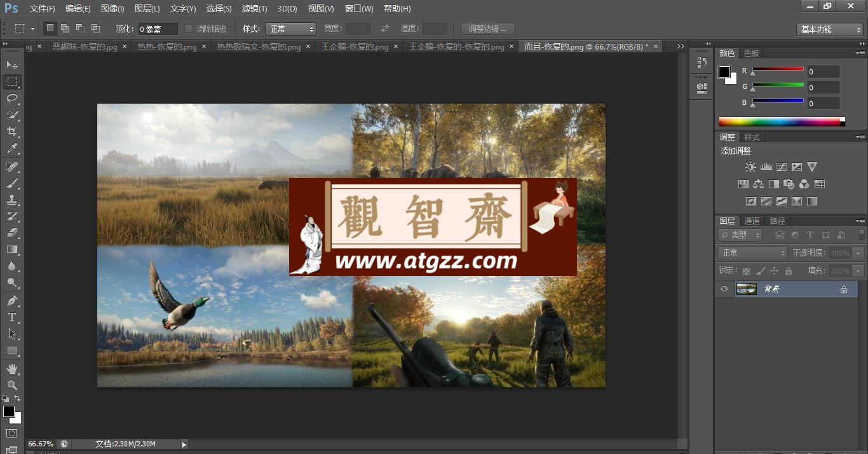Open the Color panel options menu

pos(860,53)
